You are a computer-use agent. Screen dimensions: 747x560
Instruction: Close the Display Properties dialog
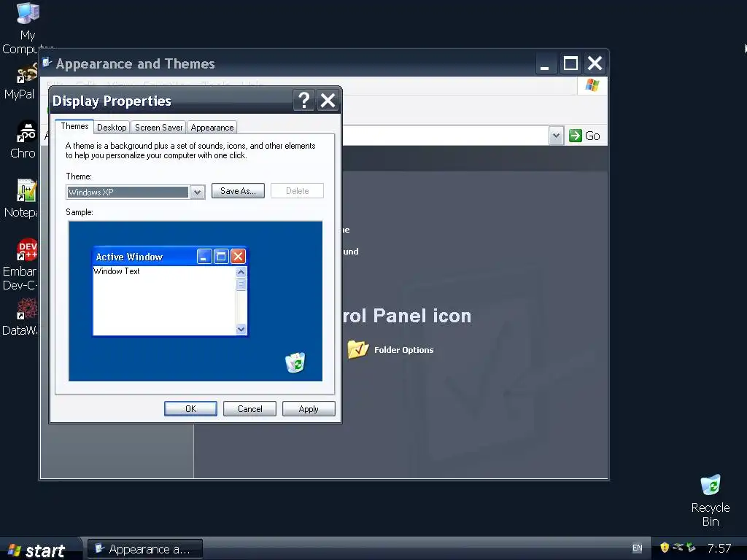click(328, 101)
